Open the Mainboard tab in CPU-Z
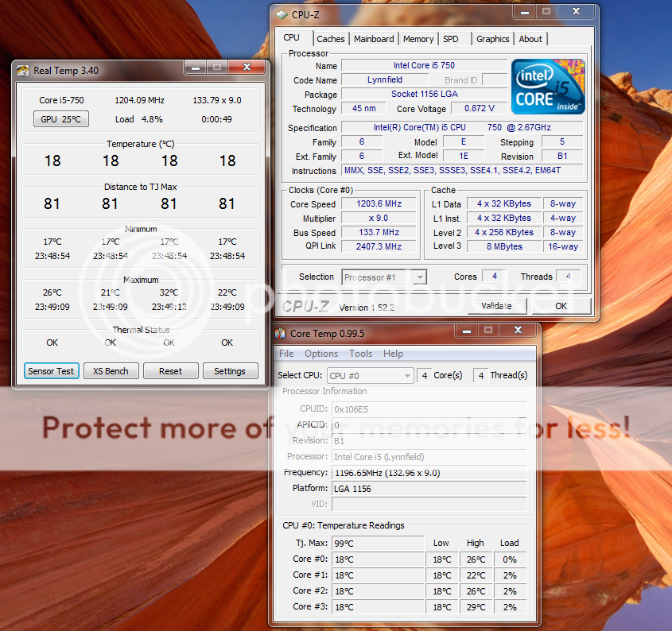This screenshot has height=631, width=672. (x=374, y=39)
